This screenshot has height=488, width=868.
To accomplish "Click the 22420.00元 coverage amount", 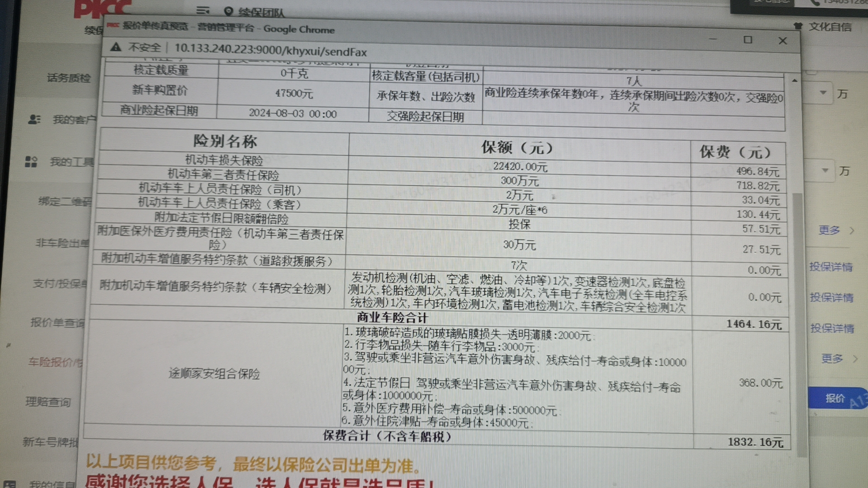I will coord(520,167).
